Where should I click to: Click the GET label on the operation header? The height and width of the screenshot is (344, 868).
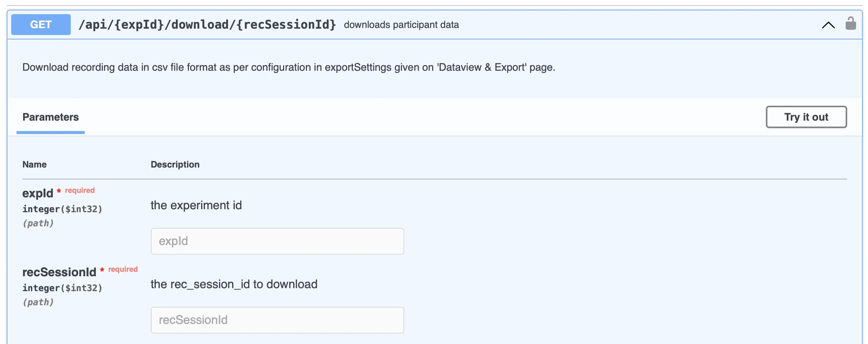pos(41,25)
